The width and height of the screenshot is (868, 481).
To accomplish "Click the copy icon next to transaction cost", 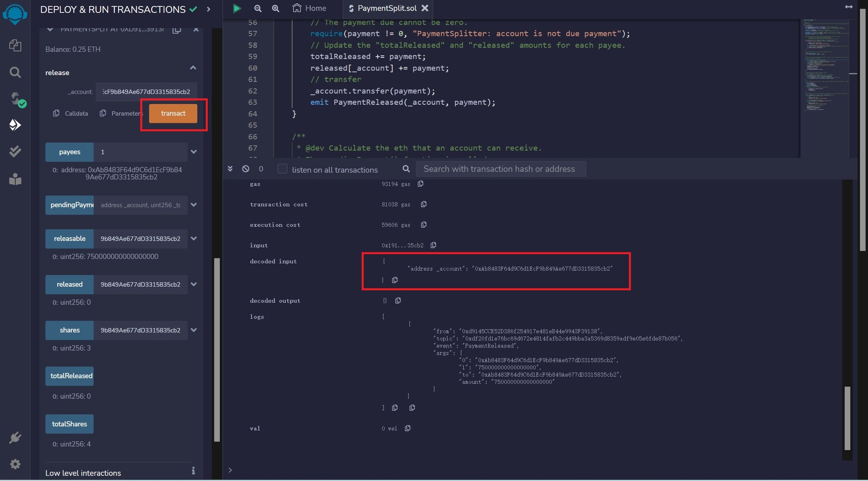I will [423, 204].
